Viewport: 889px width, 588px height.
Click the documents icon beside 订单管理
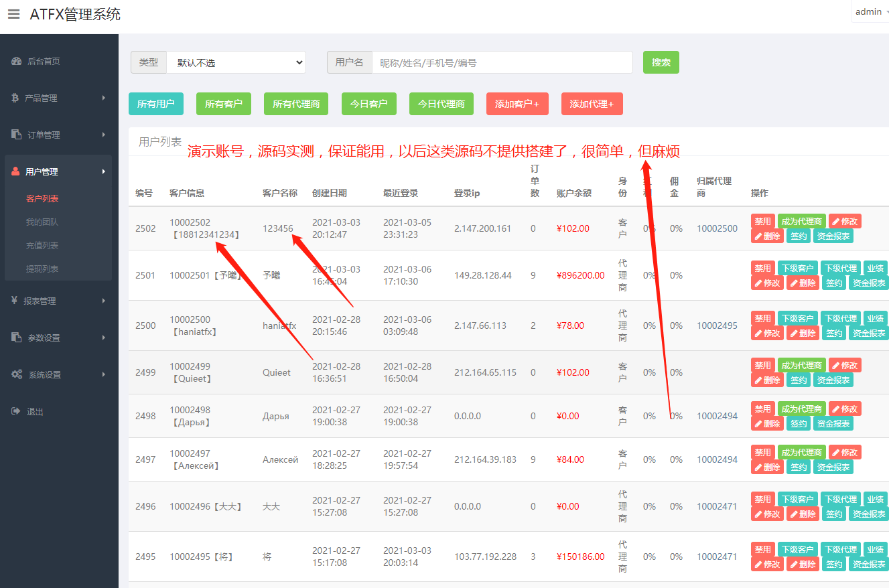tap(17, 135)
